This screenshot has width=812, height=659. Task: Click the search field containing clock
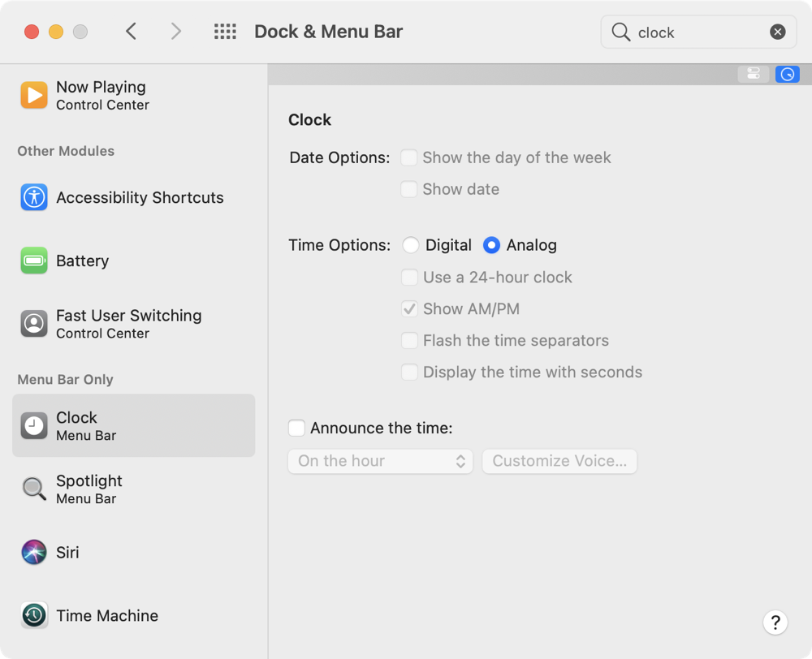(x=690, y=32)
